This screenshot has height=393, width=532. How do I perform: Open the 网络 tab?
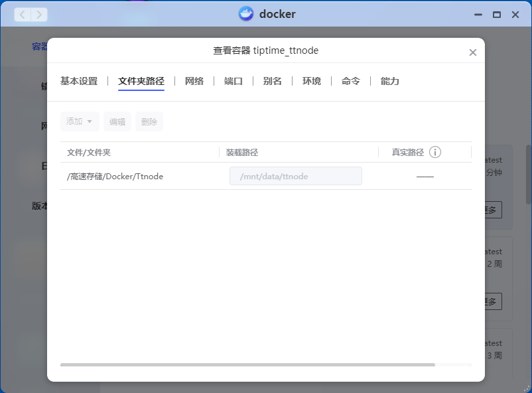pyautogui.click(x=194, y=81)
